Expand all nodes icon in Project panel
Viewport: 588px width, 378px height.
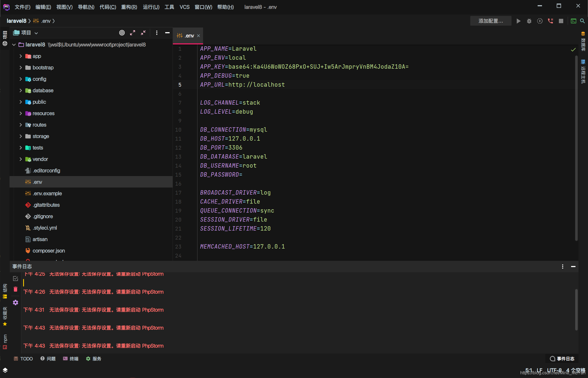point(133,33)
